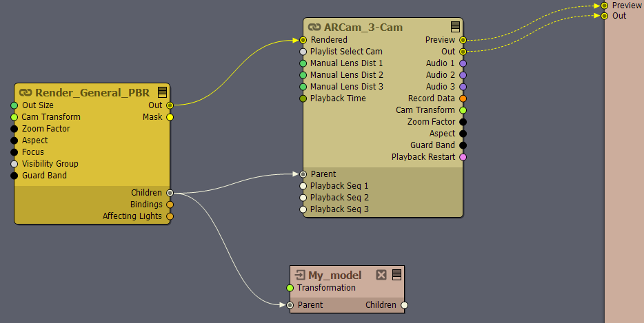Click Preview pin on right-edge panel
This screenshot has height=323, width=644.
click(604, 6)
